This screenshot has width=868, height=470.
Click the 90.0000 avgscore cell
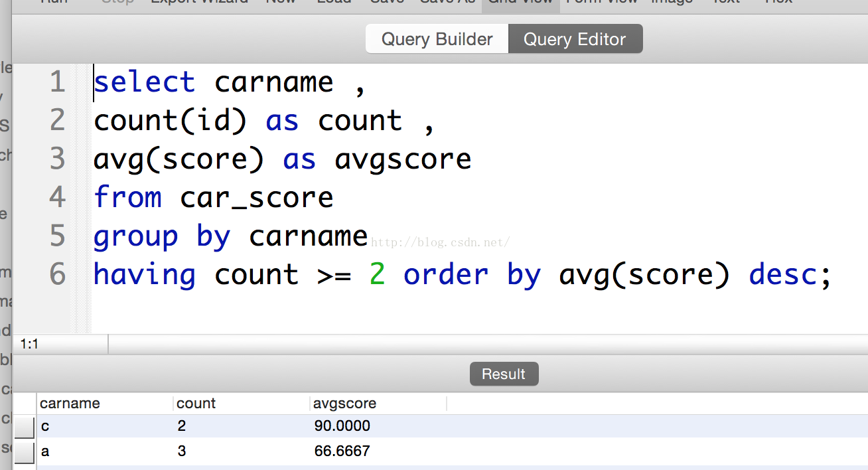(x=342, y=426)
